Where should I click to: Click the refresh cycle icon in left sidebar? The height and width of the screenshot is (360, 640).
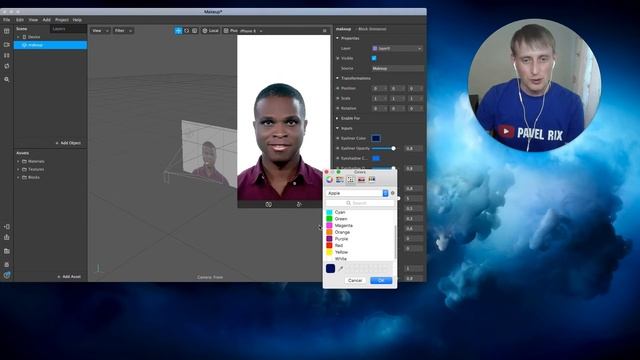[x=7, y=66]
